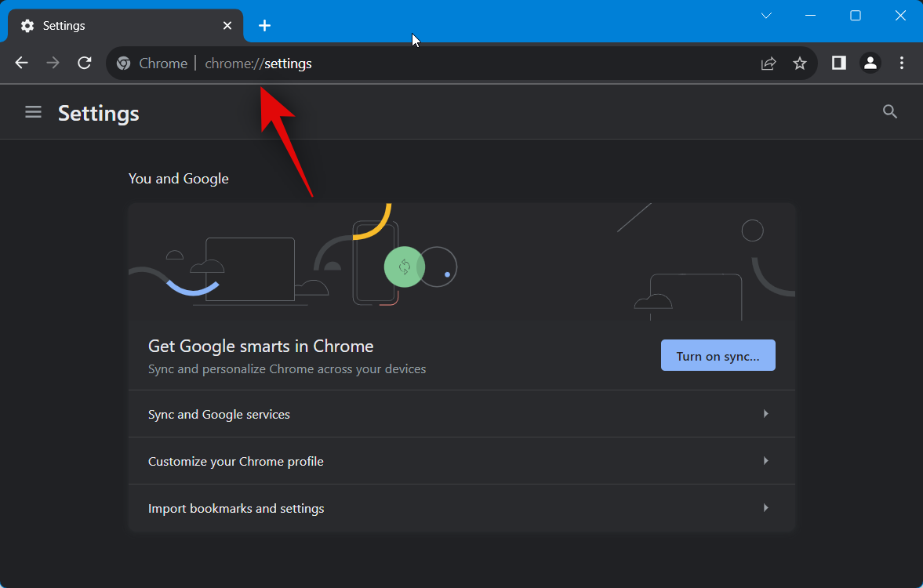Image resolution: width=923 pixels, height=588 pixels.
Task: Open the tab search chevron
Action: [x=766, y=16]
